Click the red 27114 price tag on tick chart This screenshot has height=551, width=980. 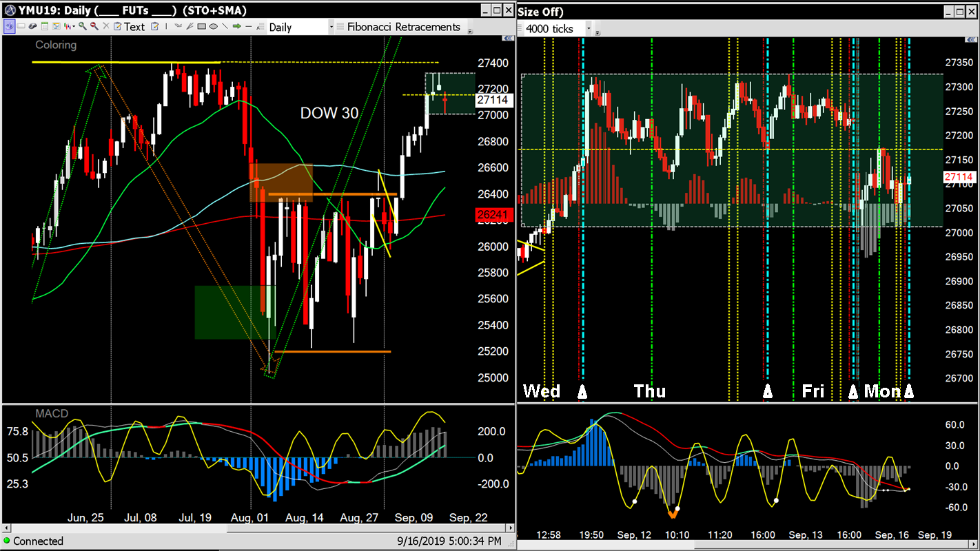[x=959, y=177]
